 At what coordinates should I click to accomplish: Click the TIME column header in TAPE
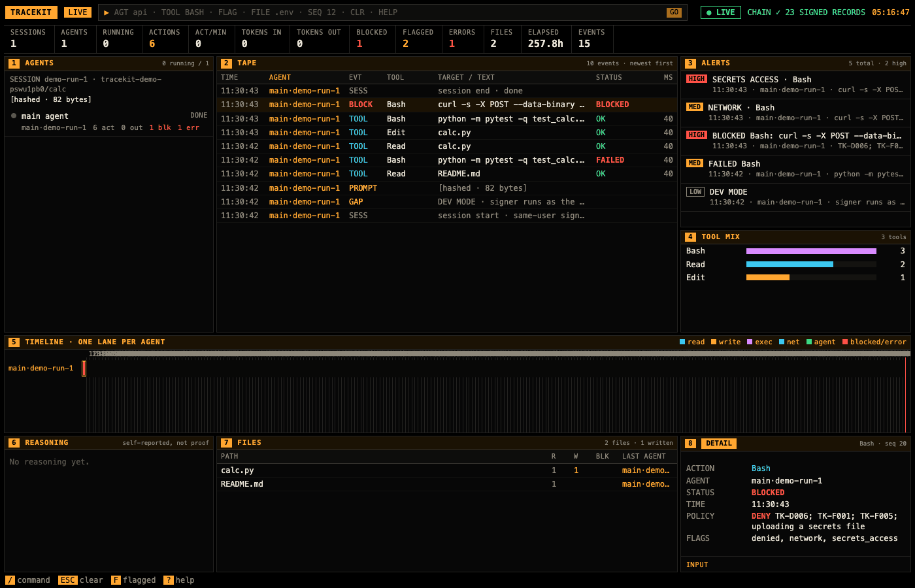(x=229, y=78)
